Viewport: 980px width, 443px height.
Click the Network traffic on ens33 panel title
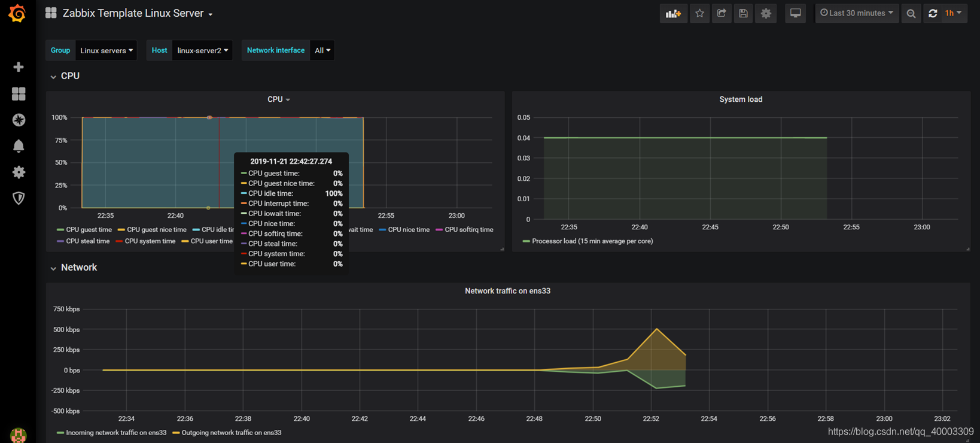coord(507,291)
